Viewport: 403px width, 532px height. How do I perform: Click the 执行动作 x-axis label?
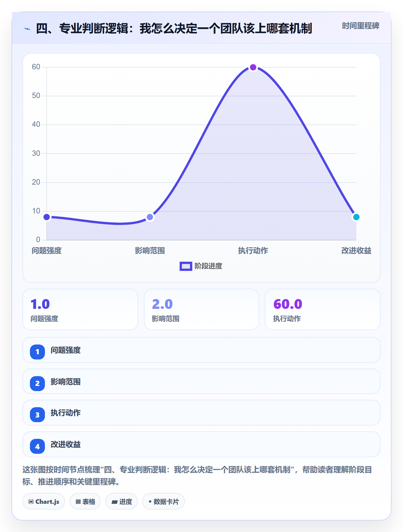pyautogui.click(x=253, y=251)
